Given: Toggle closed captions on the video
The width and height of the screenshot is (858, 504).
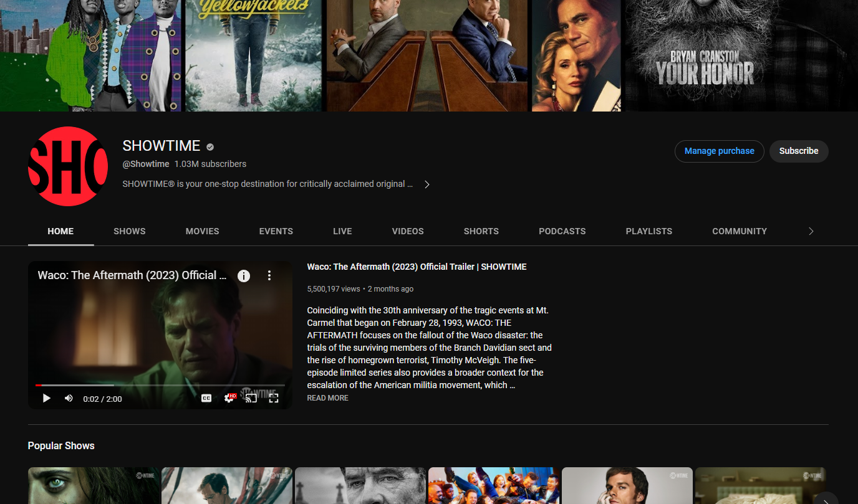Looking at the screenshot, I should tap(206, 398).
